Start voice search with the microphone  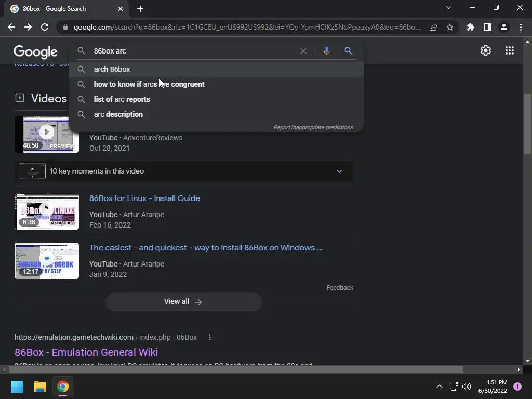click(326, 51)
